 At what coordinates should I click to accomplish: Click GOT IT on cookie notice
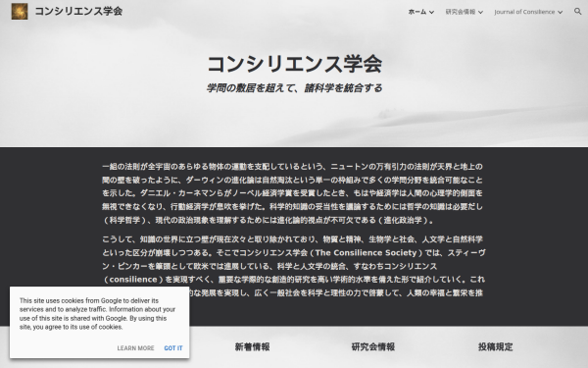(173, 348)
